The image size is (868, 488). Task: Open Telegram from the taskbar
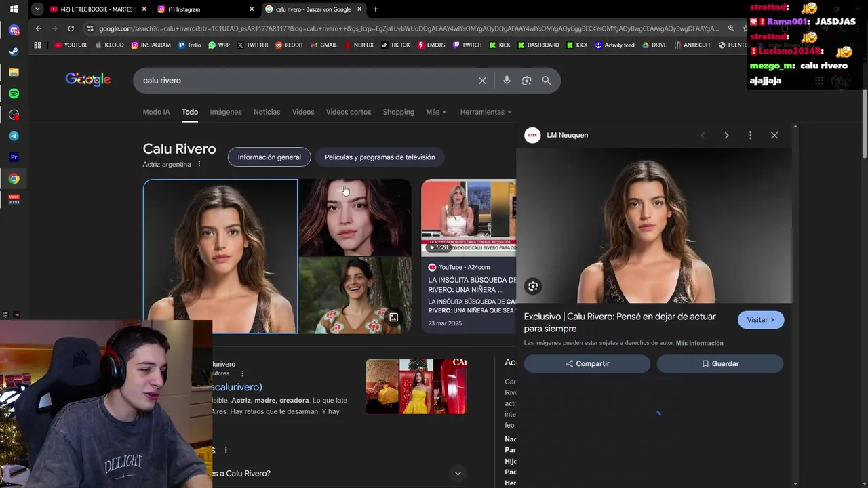[x=14, y=136]
